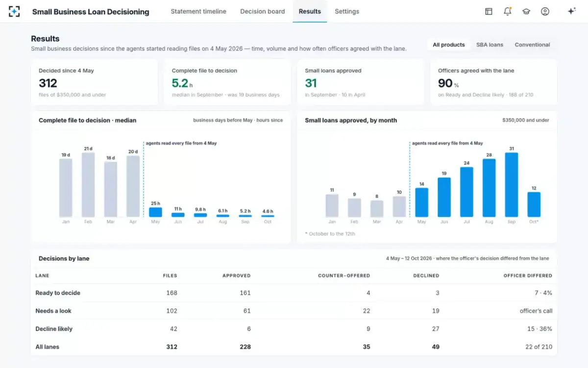Click the 25 h May bar

(x=155, y=212)
